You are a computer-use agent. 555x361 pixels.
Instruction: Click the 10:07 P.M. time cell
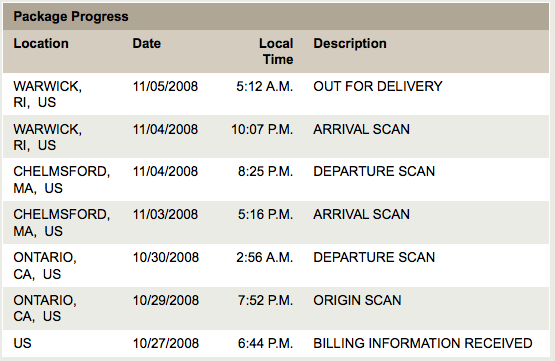click(x=262, y=129)
